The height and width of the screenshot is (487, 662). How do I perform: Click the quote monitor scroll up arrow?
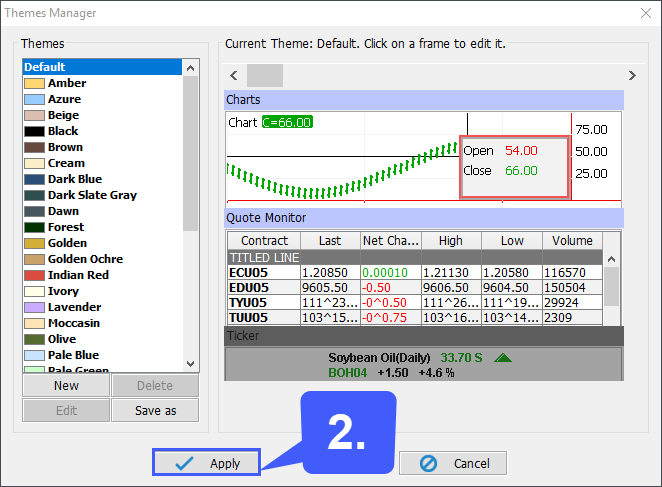click(x=611, y=259)
